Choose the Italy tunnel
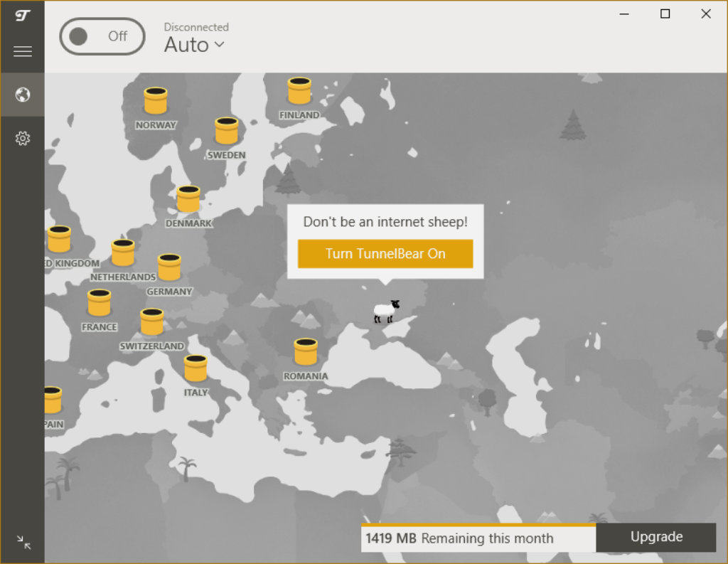728x564 pixels. [196, 368]
